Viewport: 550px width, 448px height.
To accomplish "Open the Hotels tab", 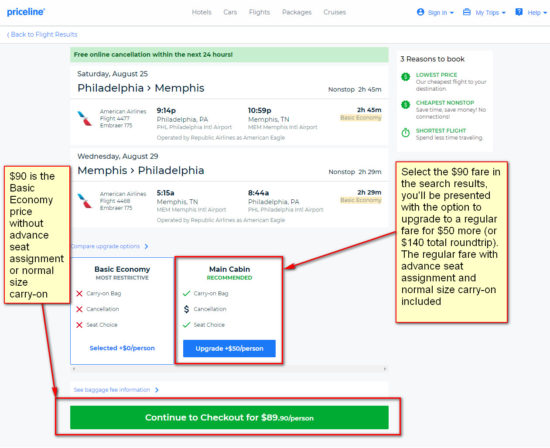I will coord(202,12).
